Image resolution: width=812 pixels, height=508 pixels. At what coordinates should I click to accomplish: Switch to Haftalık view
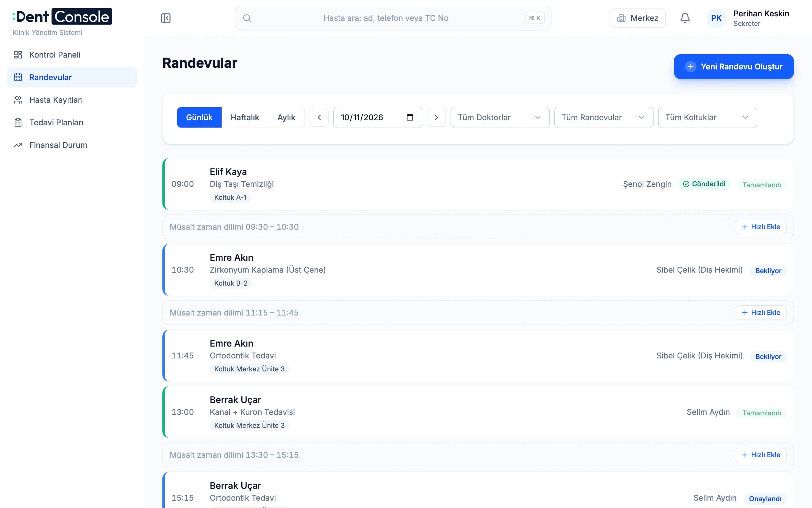245,117
